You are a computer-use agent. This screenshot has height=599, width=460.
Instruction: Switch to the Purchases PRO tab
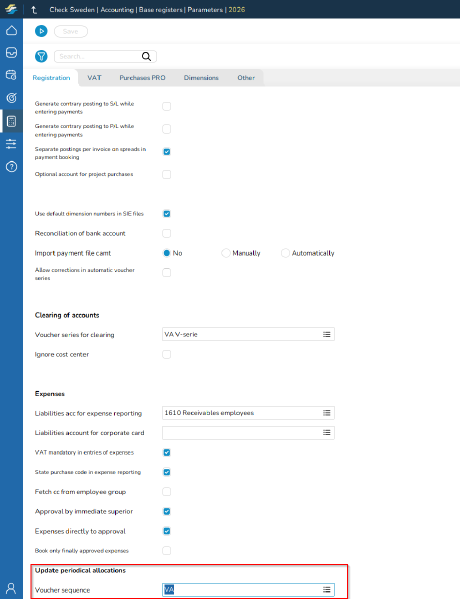[x=142, y=78]
